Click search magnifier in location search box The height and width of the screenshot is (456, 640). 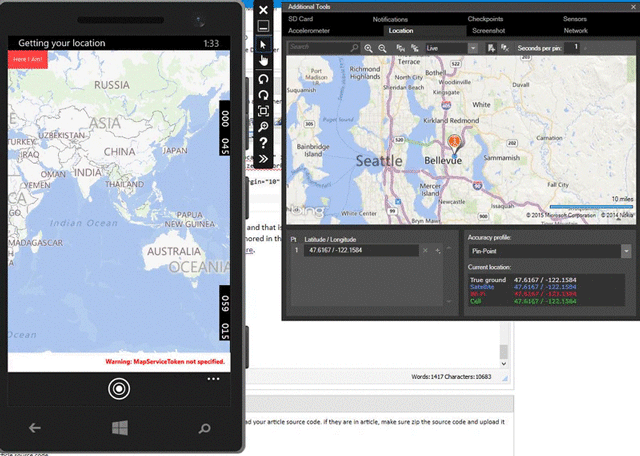coord(354,48)
